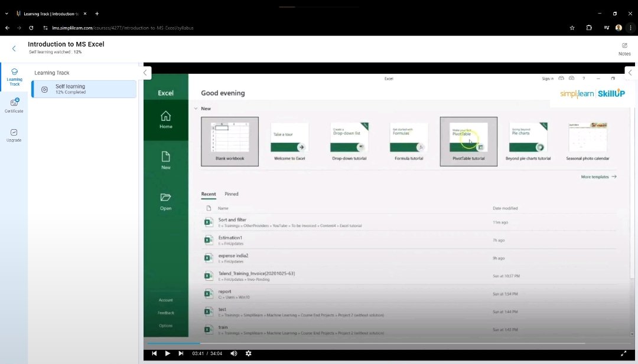Mute the video volume
This screenshot has width=638, height=364.
[233, 353]
